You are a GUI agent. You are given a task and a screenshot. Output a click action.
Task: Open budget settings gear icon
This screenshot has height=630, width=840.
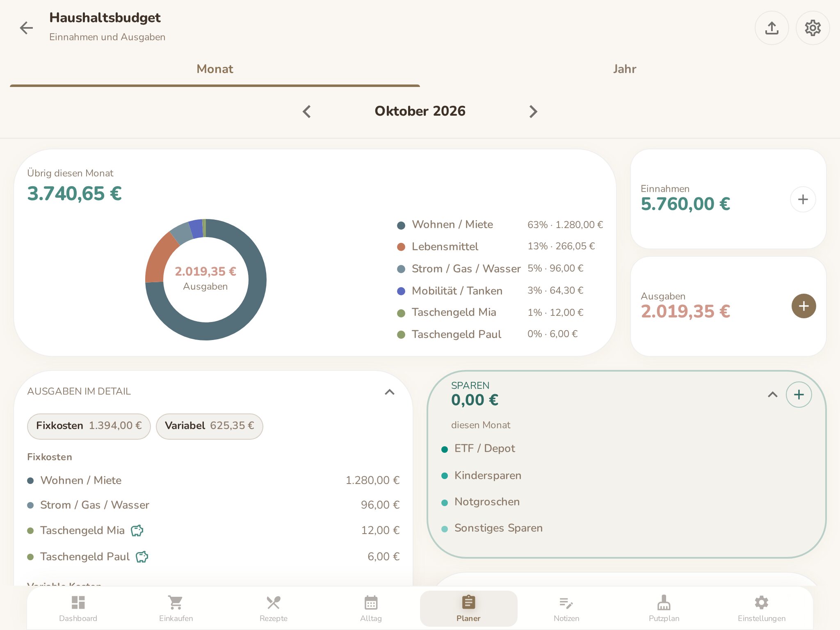[813, 28]
